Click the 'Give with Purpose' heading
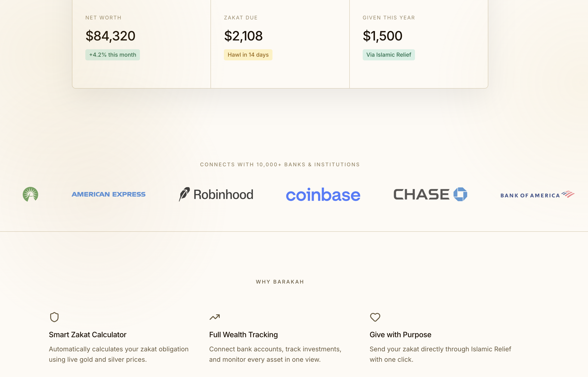 click(x=400, y=335)
